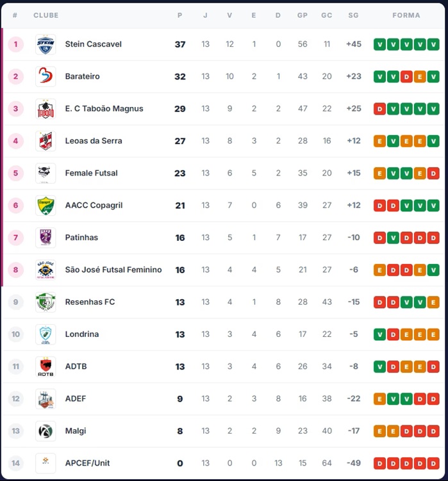Select the ADTB team logo
Screen dimensions: 448x481
46,366
